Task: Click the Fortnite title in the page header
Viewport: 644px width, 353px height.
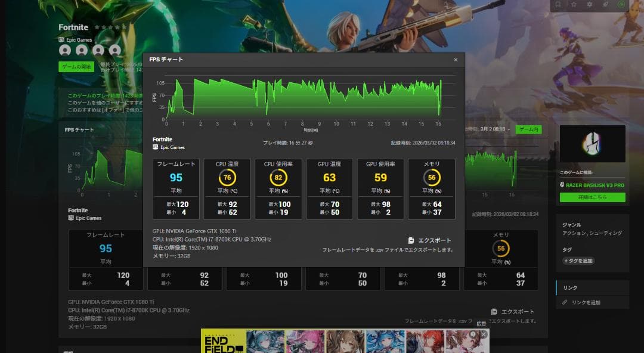Action: (73, 27)
